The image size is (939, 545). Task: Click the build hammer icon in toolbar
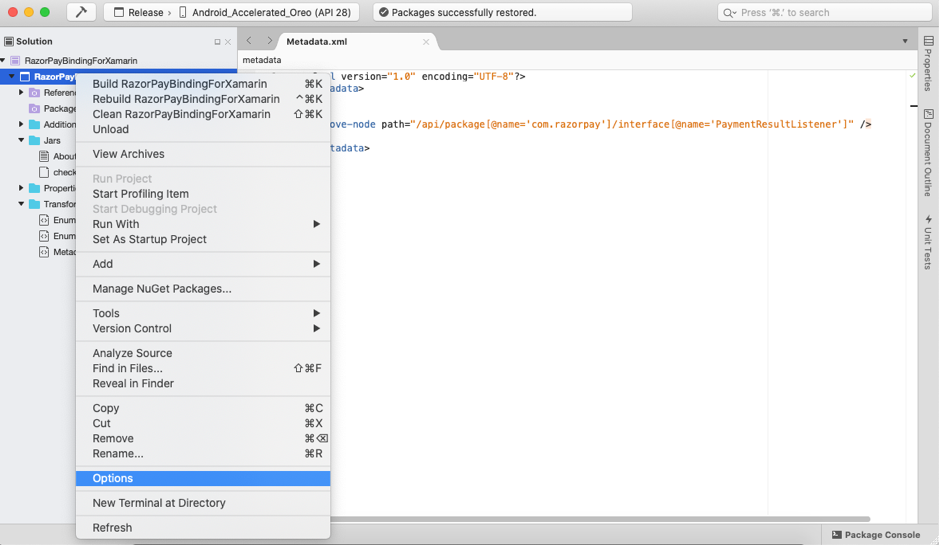click(81, 12)
